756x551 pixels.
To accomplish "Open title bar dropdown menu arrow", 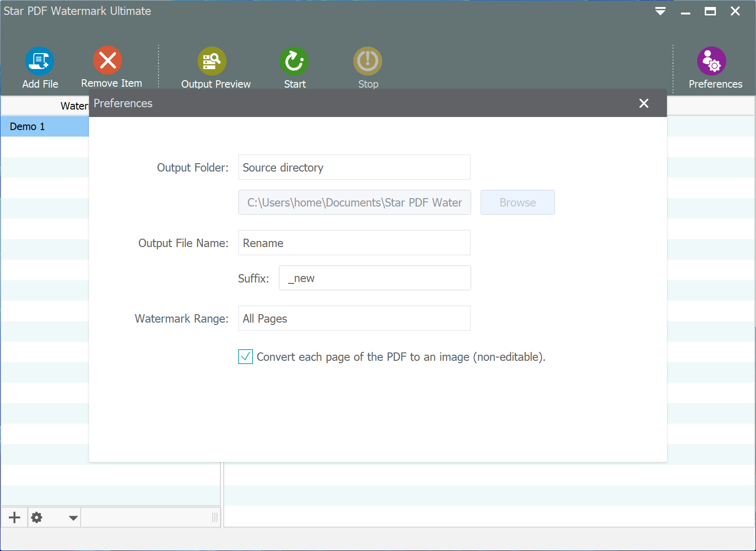I will coord(660,11).
